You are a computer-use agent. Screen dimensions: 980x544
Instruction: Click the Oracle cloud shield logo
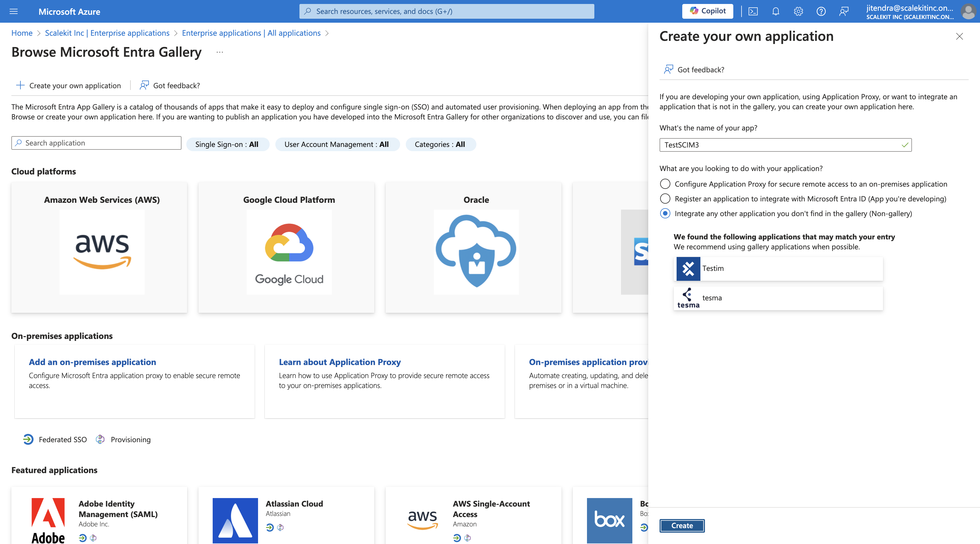click(476, 252)
